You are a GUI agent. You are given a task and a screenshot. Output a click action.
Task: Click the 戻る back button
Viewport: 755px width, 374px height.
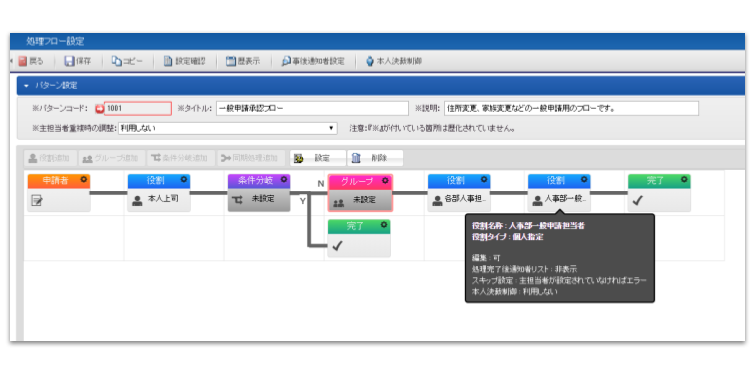pos(31,61)
